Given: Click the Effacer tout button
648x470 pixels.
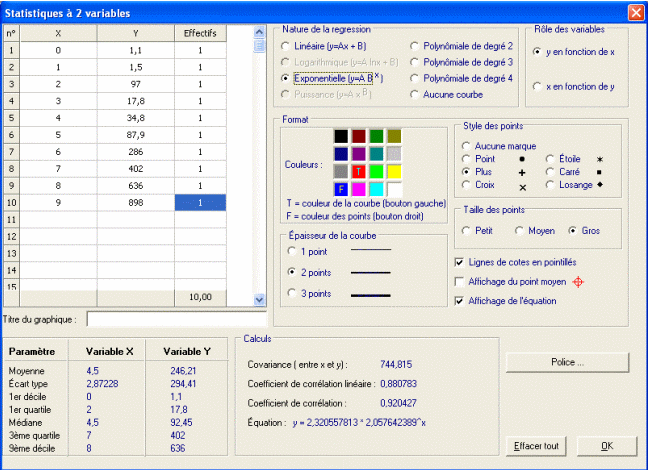Looking at the screenshot, I should [x=536, y=445].
